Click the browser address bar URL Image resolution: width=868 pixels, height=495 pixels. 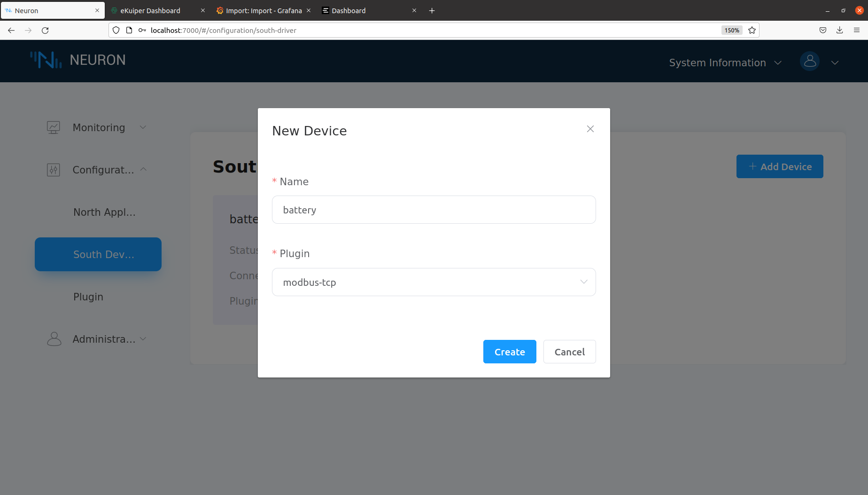(x=224, y=30)
